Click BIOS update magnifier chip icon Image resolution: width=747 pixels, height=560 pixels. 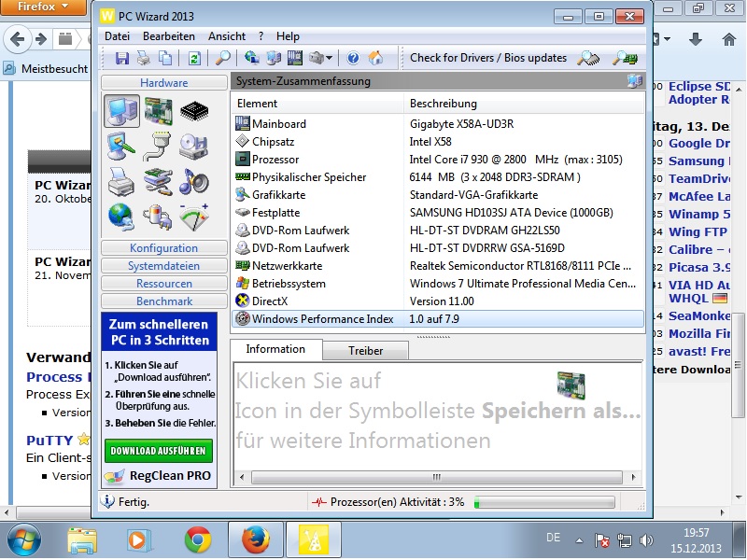[625, 58]
